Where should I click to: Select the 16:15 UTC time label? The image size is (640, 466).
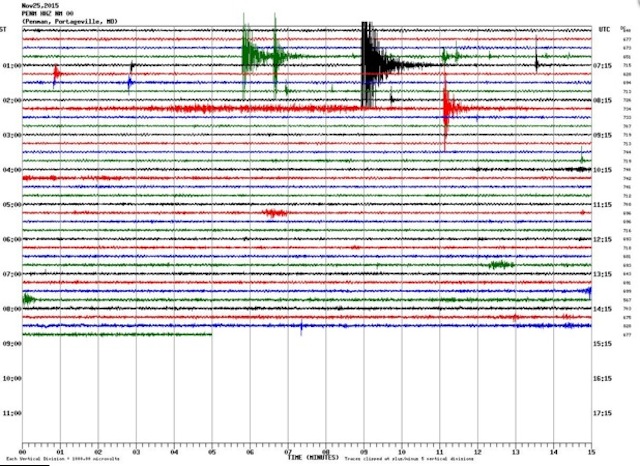coord(602,379)
